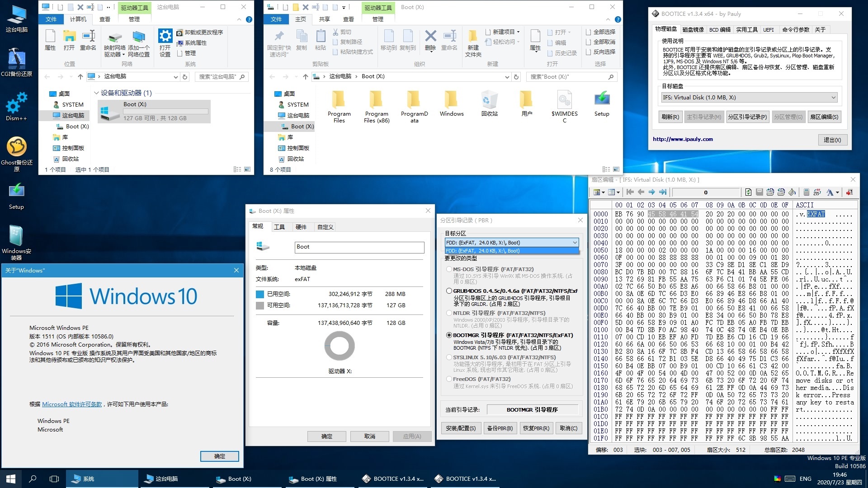Open the Program Files folder
Screen dimensions: 868x488
tap(339, 107)
